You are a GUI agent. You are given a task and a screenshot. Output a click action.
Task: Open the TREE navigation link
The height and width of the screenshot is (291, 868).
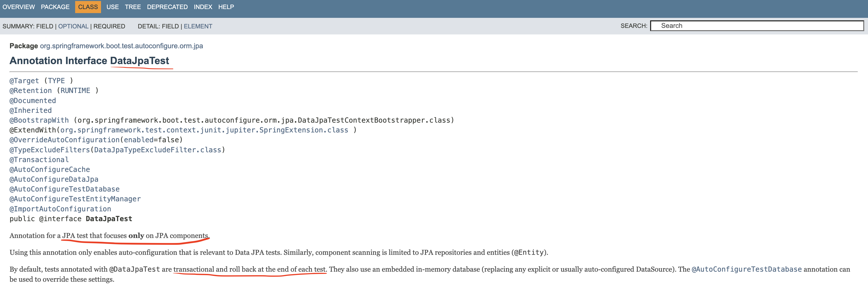coord(132,7)
